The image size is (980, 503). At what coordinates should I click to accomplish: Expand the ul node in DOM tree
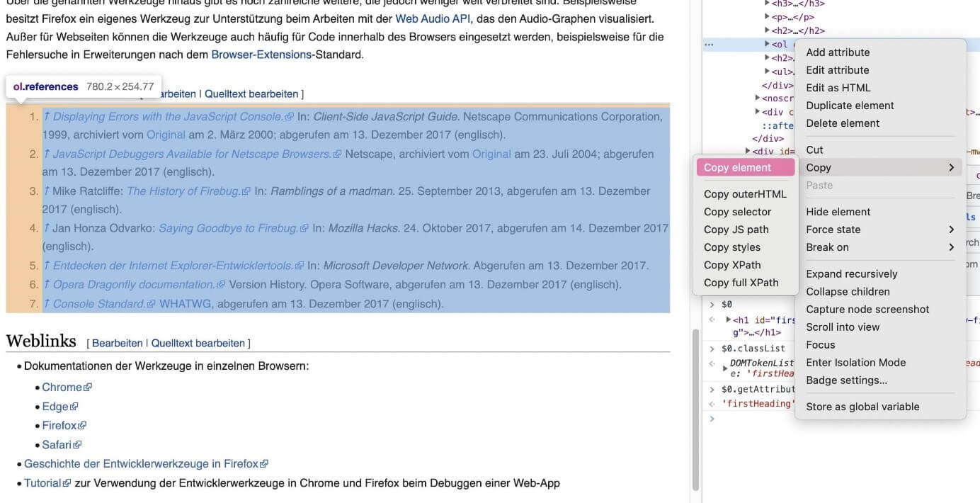tap(768, 72)
